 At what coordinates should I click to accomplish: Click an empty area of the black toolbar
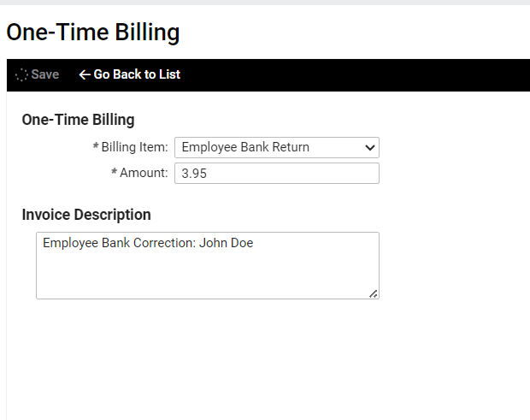tap(355, 75)
